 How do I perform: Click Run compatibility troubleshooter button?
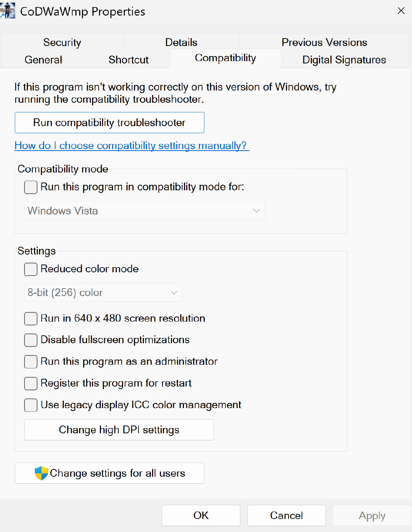(109, 123)
